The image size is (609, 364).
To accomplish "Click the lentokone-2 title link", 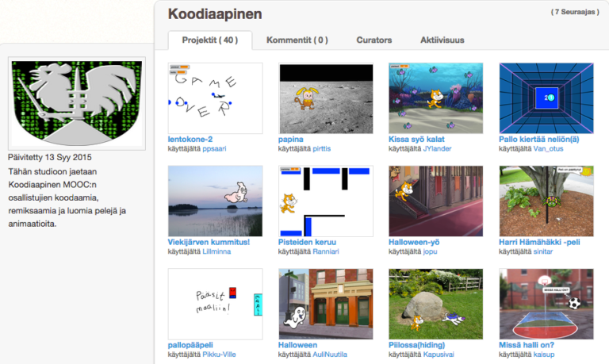I will pos(190,139).
